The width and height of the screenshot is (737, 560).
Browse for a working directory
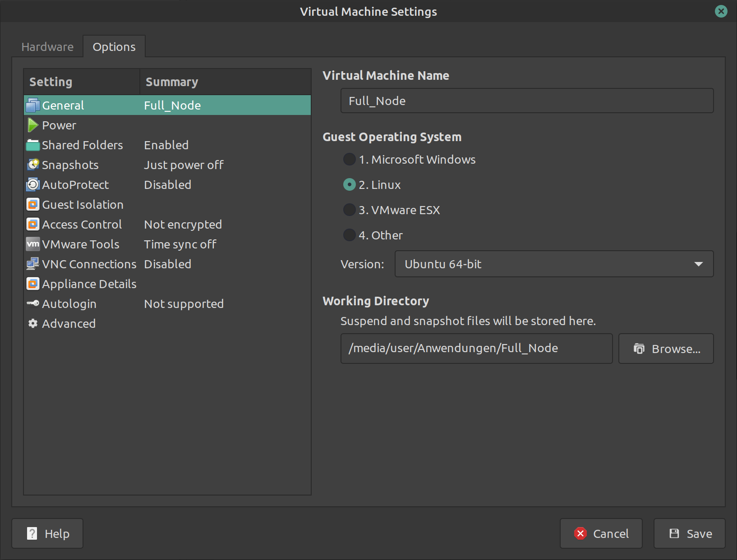[666, 349]
